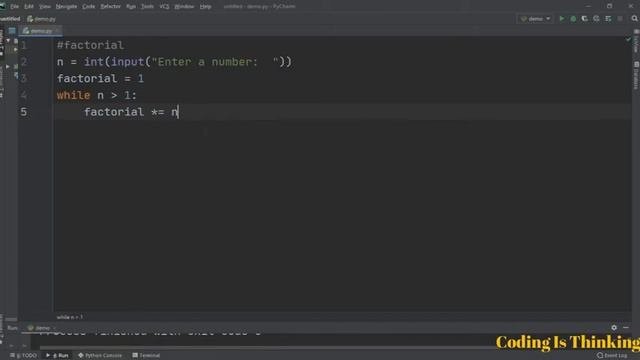Open the TODO tool window
640x360 pixels.
tap(24, 356)
